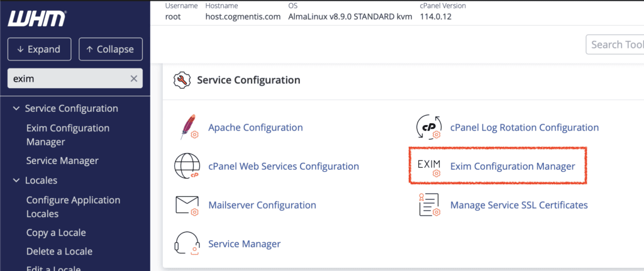The width and height of the screenshot is (644, 271).
Task: Focus the Search Tools input field
Action: (x=616, y=45)
